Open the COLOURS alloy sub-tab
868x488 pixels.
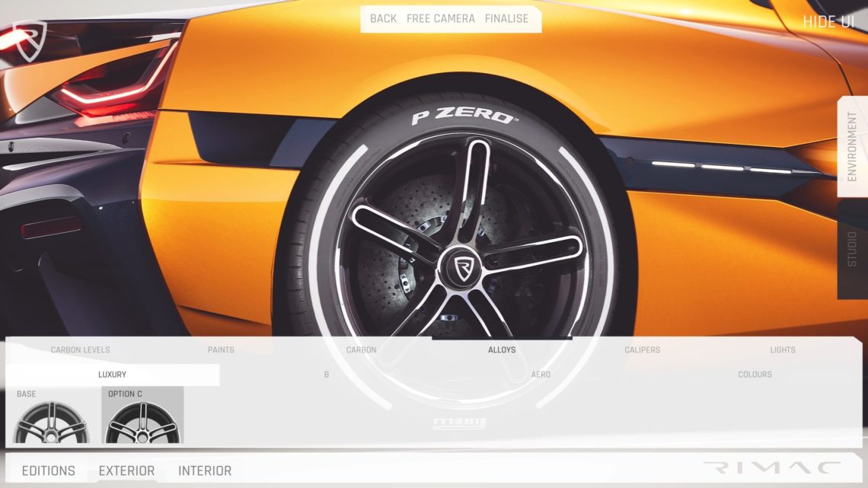point(755,375)
